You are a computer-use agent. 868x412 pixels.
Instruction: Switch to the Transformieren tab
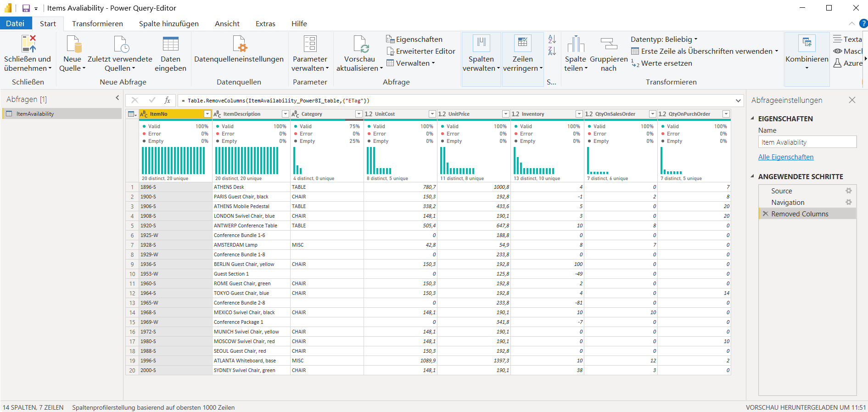pyautogui.click(x=97, y=24)
